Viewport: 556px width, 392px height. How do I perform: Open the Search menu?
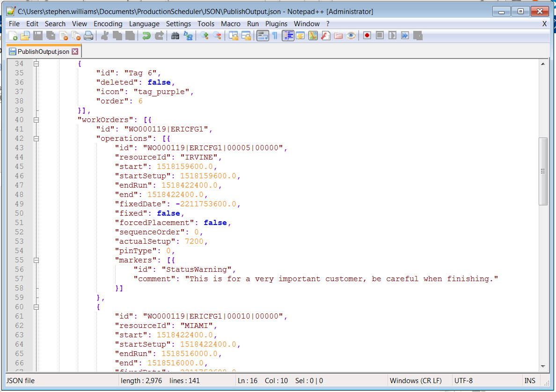(55, 24)
